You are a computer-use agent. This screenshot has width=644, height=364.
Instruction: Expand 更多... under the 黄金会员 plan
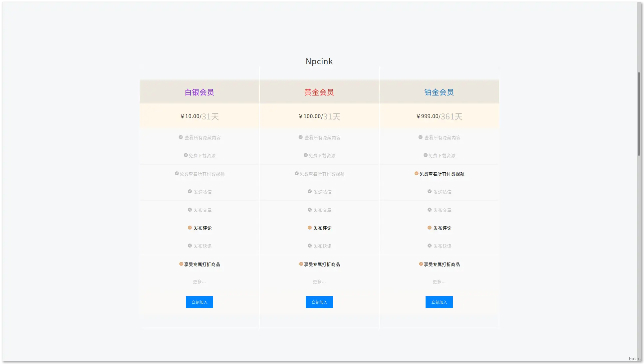(x=319, y=282)
